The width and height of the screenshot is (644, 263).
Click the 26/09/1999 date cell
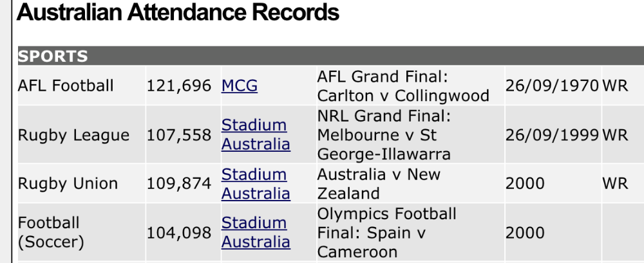[552, 135]
